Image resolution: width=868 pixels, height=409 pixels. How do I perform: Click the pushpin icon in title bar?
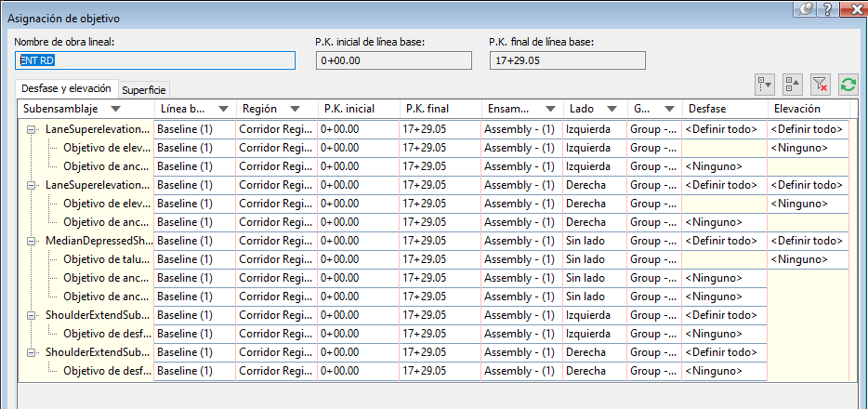(807, 9)
